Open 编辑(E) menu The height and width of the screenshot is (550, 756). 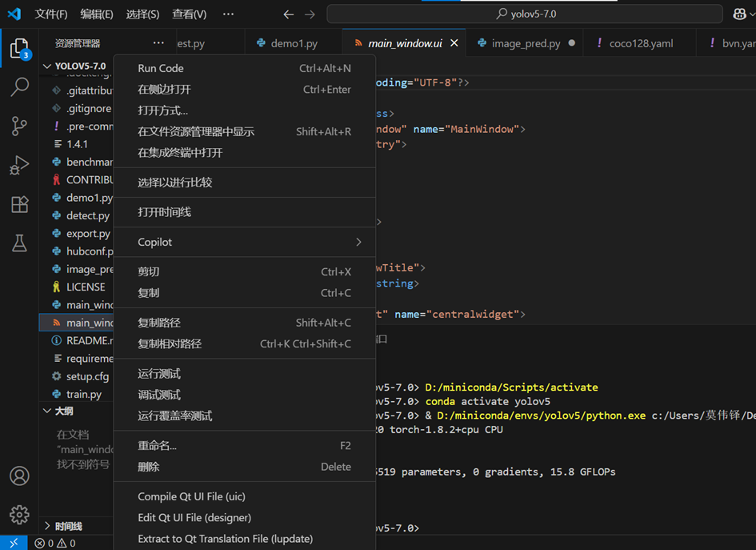pos(97,14)
